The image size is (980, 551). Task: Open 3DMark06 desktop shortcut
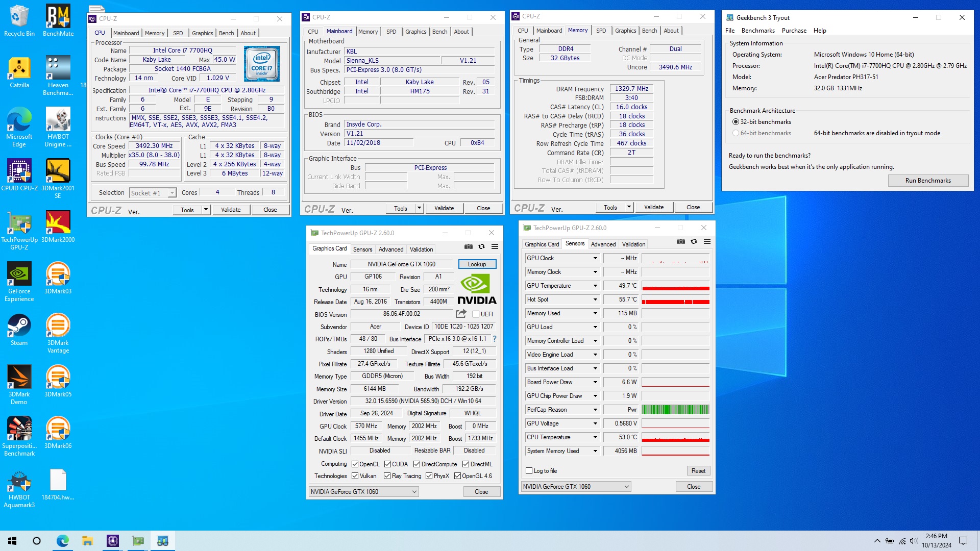[x=58, y=433]
